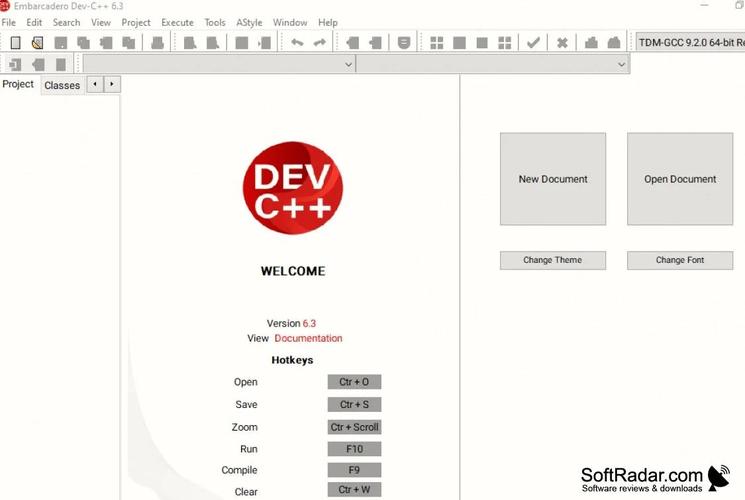Image resolution: width=745 pixels, height=500 pixels.
Task: Expand the right function combo box
Action: click(x=621, y=64)
